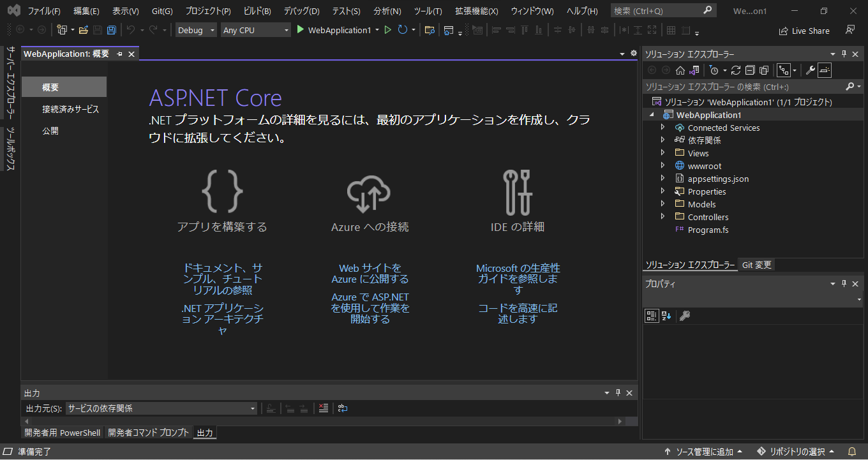
Task: Click the wrench Properties icon in Solution Explorer
Action: click(810, 70)
